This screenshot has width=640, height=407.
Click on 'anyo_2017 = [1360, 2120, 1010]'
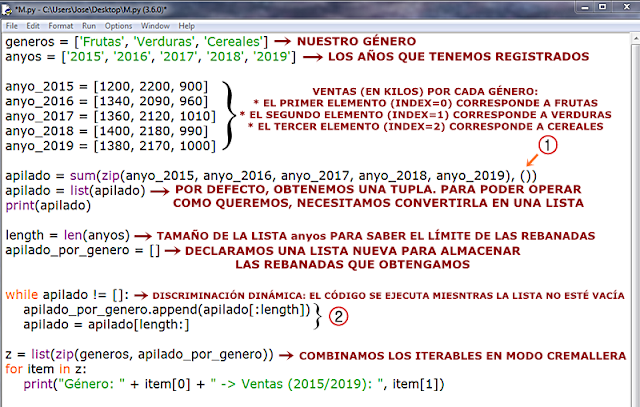[110, 116]
